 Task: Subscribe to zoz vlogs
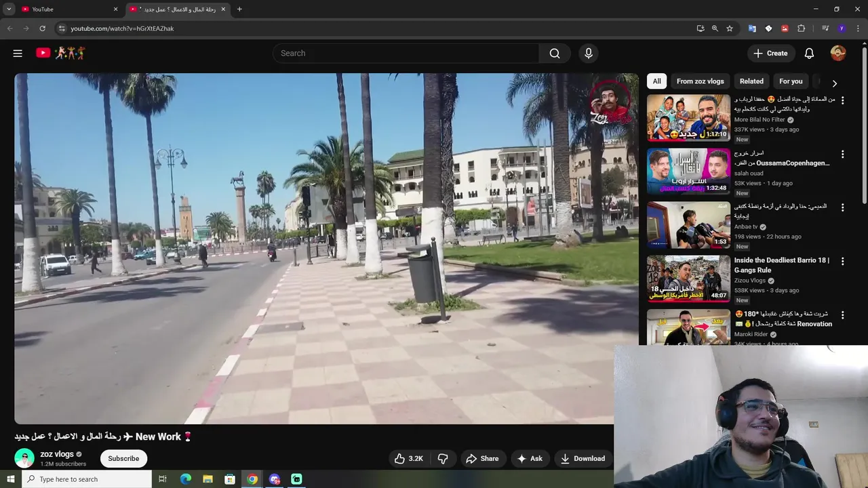123,459
